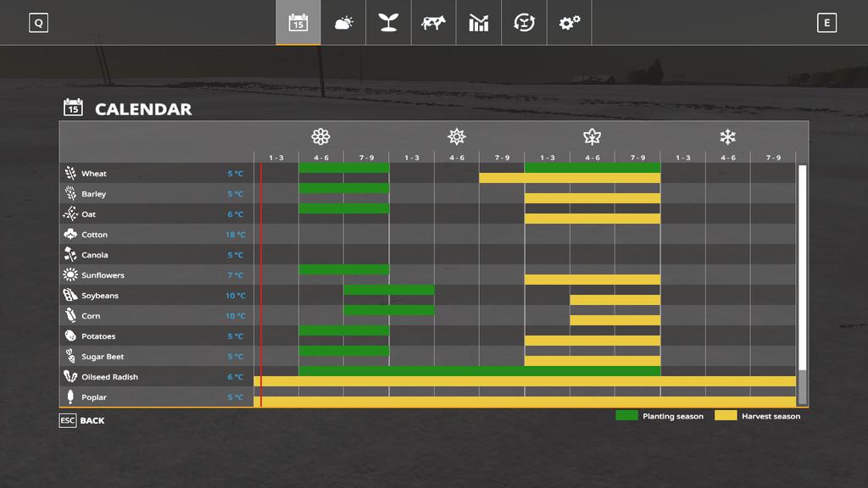Click the spring flower season icon
The width and height of the screenshot is (868, 488).
(x=320, y=136)
